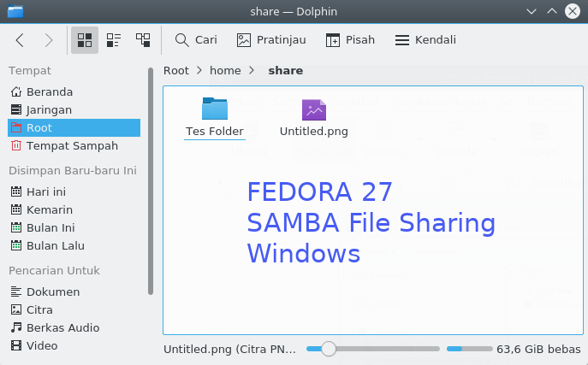The image size is (588, 365).
Task: Go back with the left arrow
Action: (x=20, y=40)
